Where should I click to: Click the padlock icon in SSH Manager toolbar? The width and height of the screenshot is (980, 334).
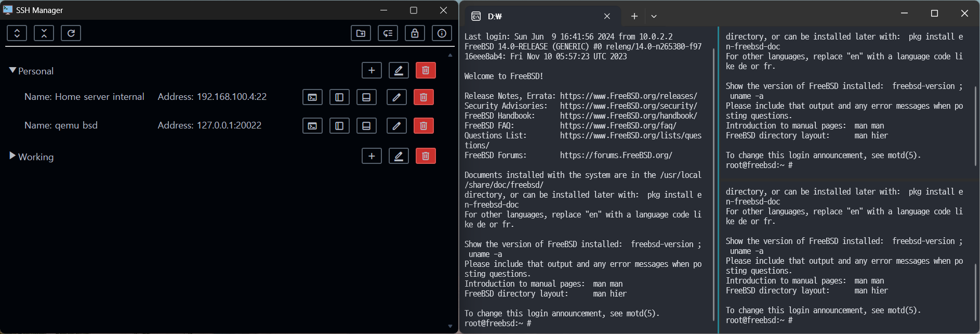click(415, 33)
